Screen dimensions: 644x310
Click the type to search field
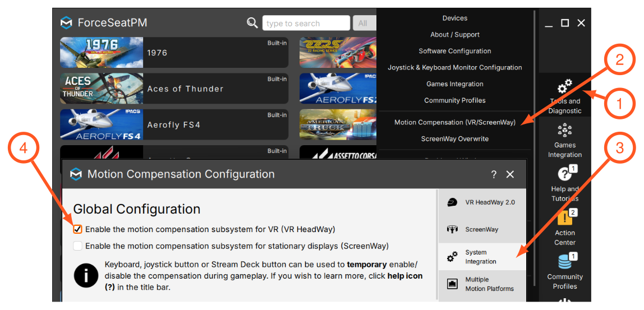306,23
